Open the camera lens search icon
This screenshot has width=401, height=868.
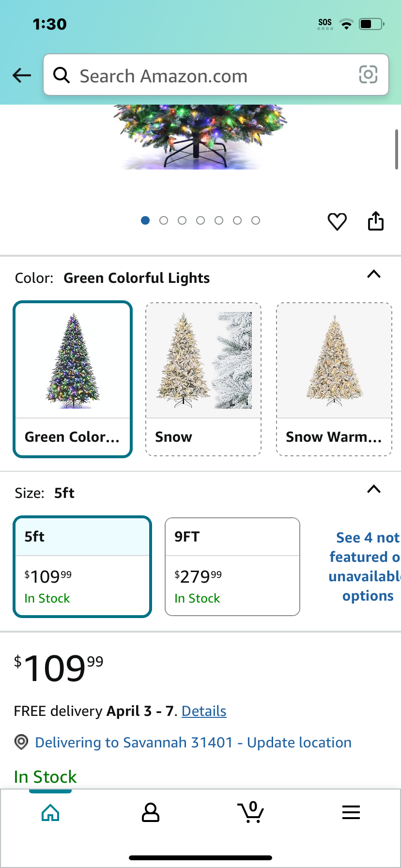click(x=368, y=75)
